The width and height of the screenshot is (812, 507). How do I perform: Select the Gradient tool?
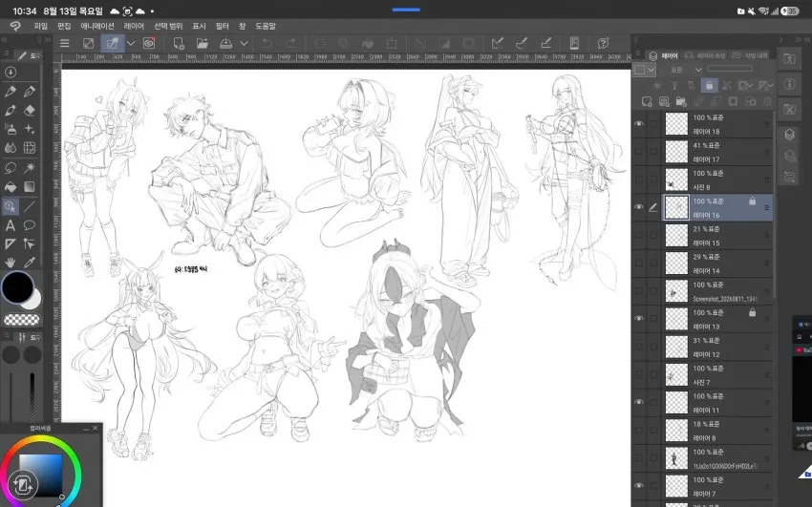[30, 187]
